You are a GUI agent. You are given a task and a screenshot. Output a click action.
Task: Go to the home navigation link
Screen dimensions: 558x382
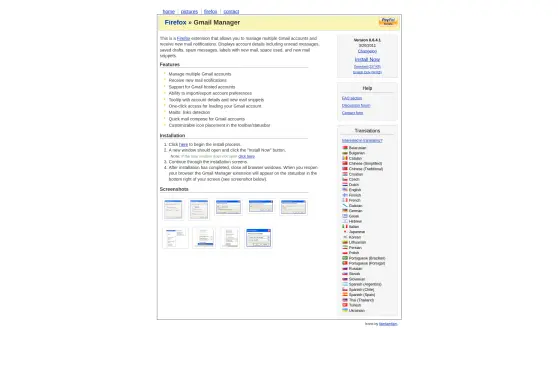pos(169,12)
